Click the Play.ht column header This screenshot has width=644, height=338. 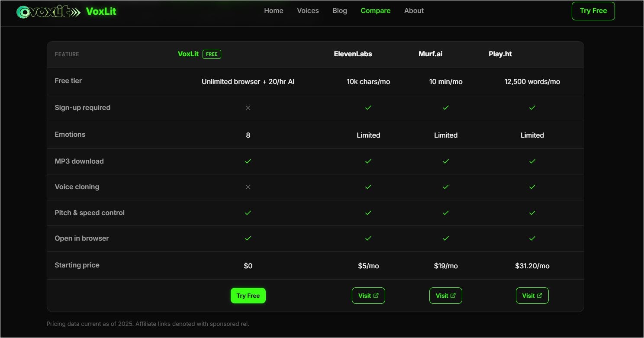click(x=500, y=54)
